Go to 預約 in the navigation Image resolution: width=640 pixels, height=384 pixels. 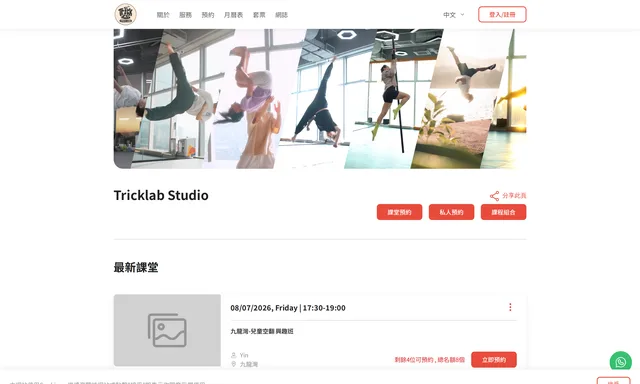(208, 15)
